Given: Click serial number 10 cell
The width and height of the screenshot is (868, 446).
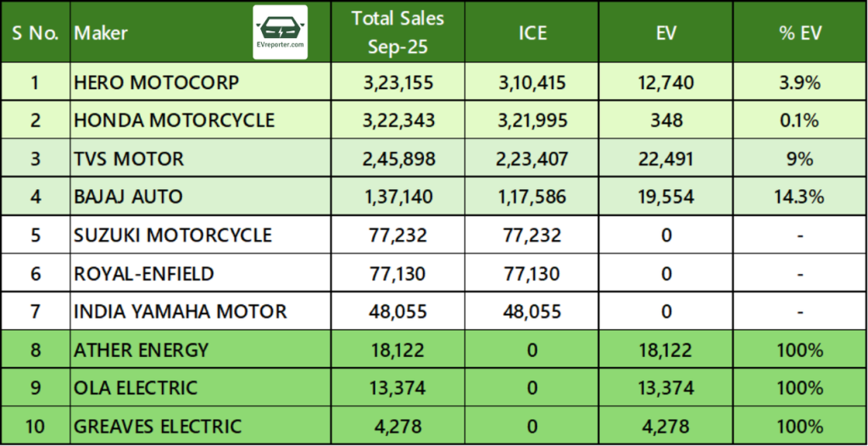Looking at the screenshot, I should [x=35, y=426].
